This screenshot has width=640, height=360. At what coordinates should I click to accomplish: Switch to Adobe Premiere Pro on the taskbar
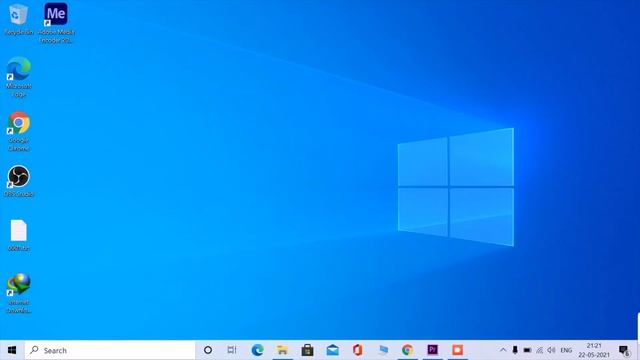point(433,350)
